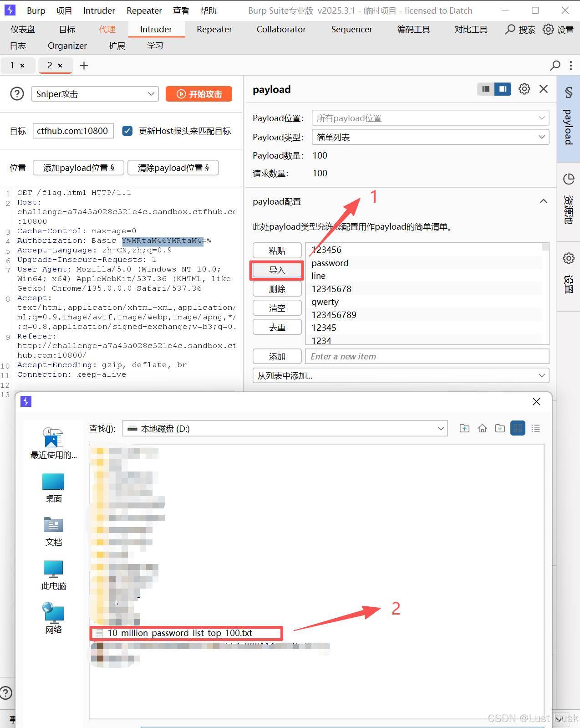
Task: Open 网络 network location in file dialog
Action: click(x=54, y=619)
